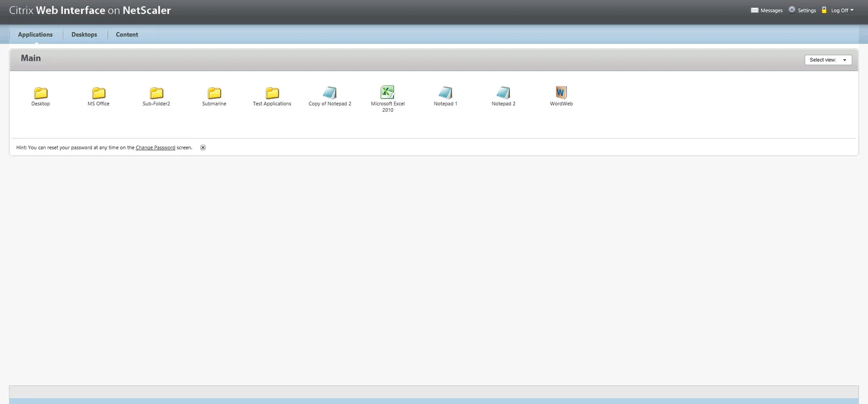The width and height of the screenshot is (868, 404).
Task: Expand the Log Off dropdown arrow
Action: pos(852,10)
